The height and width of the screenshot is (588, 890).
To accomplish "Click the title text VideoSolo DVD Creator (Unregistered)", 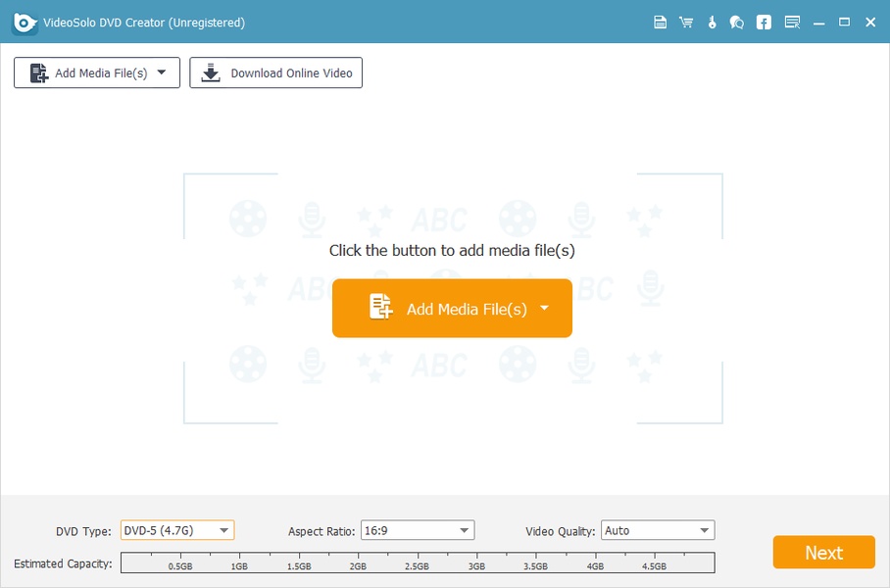I will [144, 23].
